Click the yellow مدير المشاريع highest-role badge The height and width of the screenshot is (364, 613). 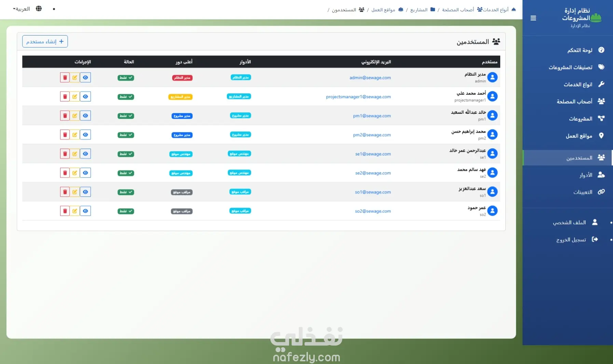180,97
